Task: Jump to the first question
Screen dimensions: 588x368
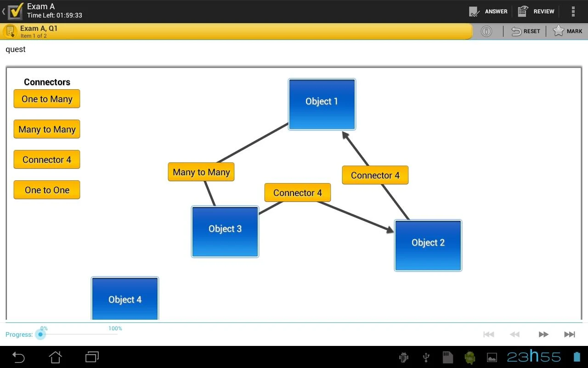Action: (x=489, y=334)
